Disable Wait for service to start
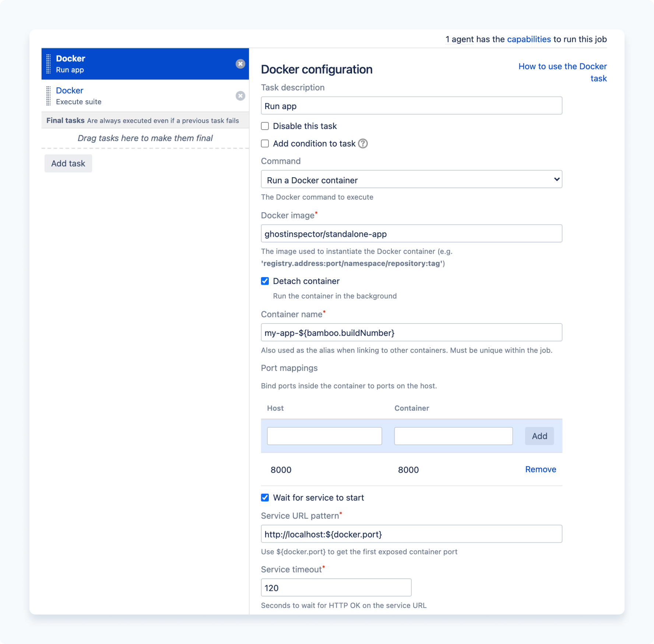Image resolution: width=654 pixels, height=644 pixels. (265, 497)
